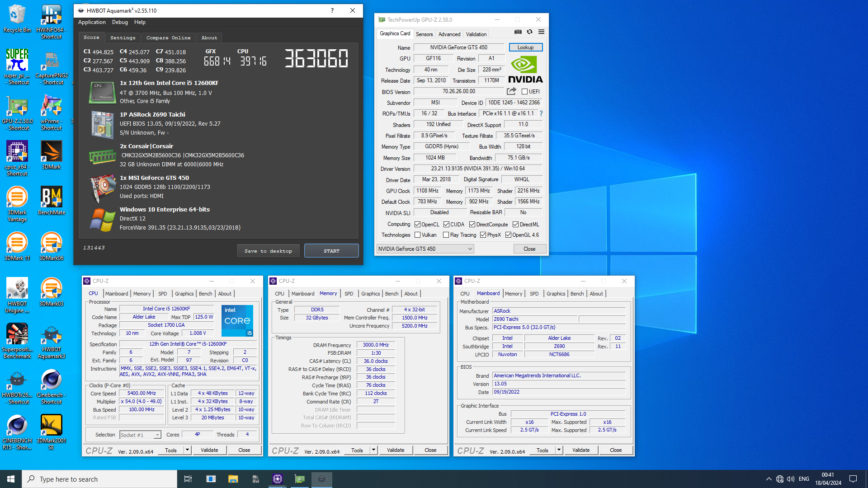Click ENG language indicator in tray
The width and height of the screenshot is (868, 488).
(804, 479)
